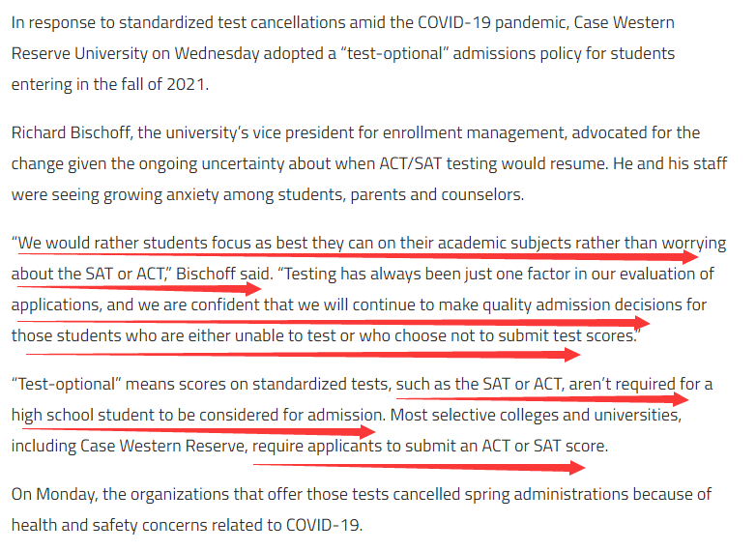This screenshot has height=551, width=756.
Task: Click the red arrow below "require applicants to submit"
Action: pos(425,468)
